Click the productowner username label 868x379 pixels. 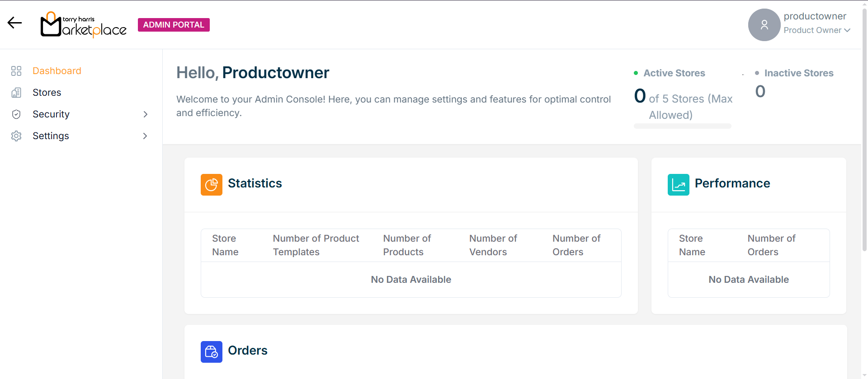click(x=815, y=16)
